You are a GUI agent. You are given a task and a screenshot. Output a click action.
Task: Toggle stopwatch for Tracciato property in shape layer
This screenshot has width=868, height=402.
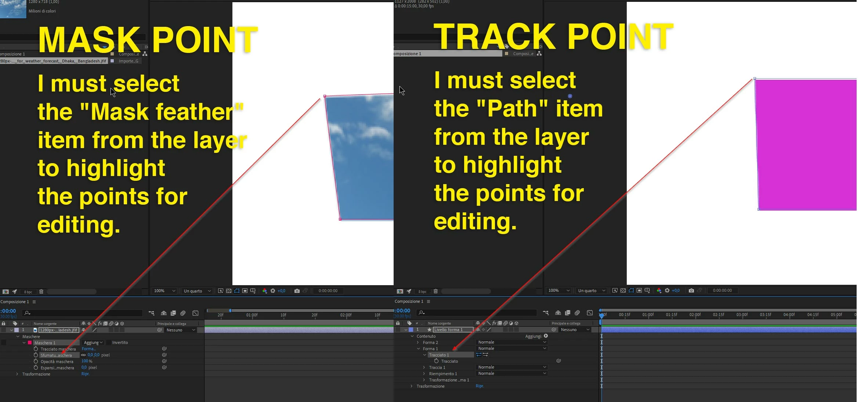click(436, 361)
